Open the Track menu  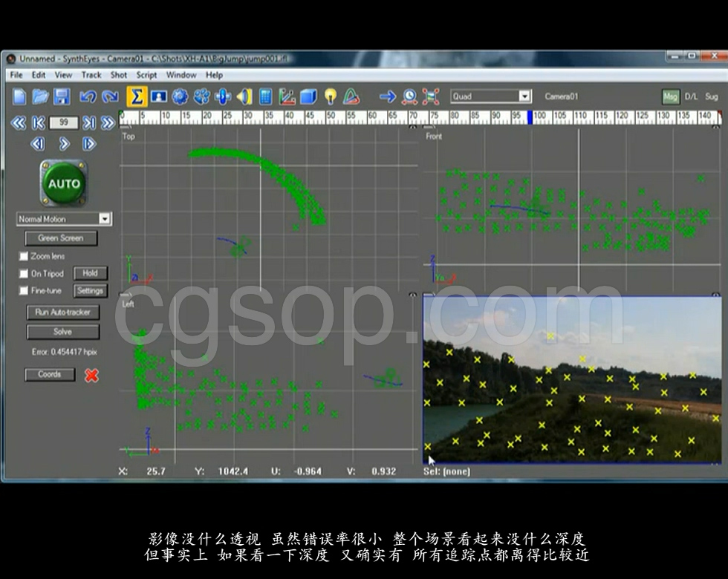coord(91,75)
